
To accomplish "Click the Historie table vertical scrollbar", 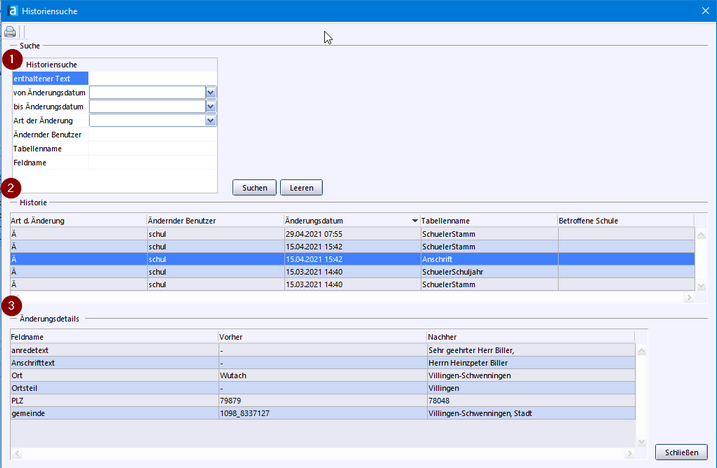I will click(x=701, y=260).
